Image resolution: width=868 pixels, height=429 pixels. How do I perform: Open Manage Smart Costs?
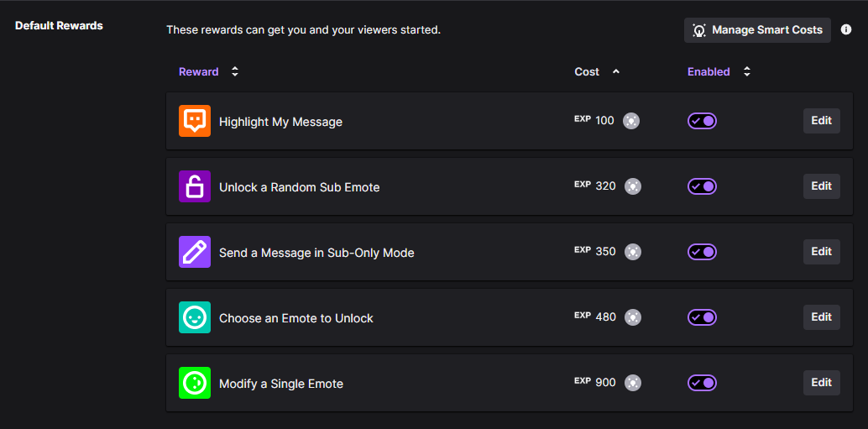coord(757,30)
